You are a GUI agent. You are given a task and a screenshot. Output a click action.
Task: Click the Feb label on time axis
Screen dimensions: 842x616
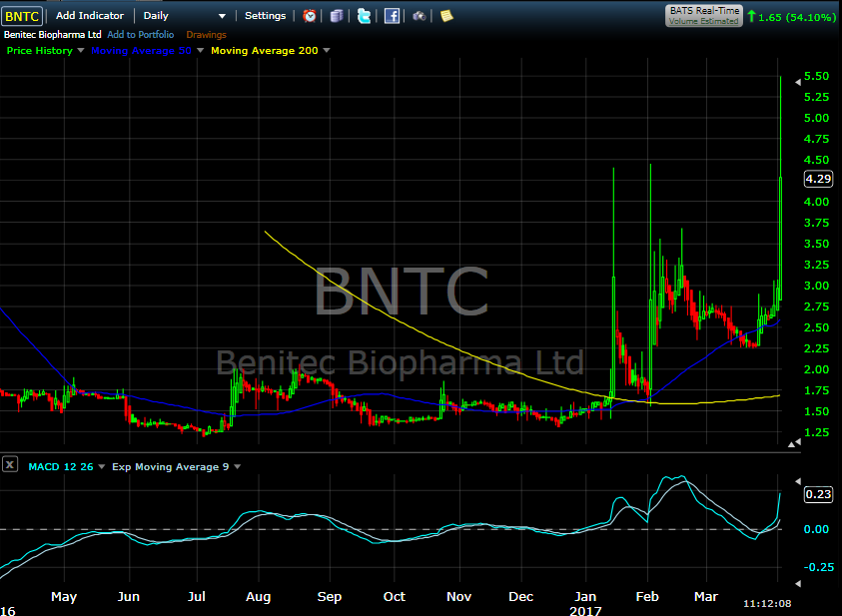pos(647,597)
